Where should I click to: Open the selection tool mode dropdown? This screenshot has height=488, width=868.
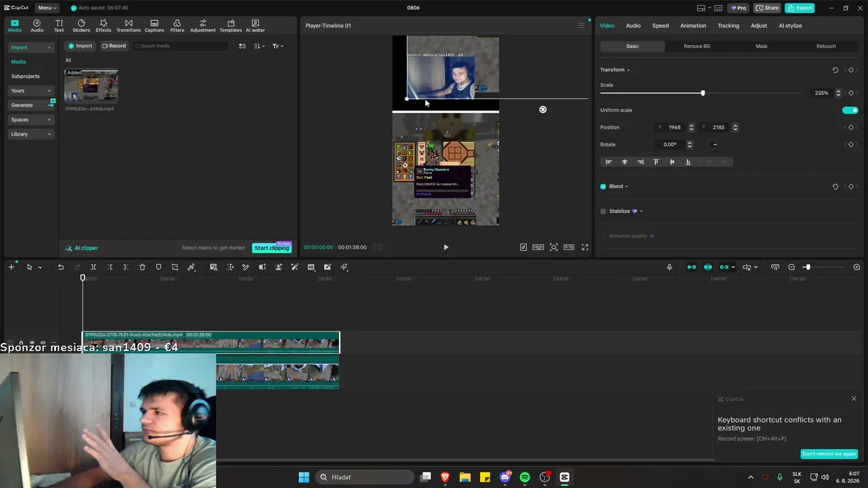pyautogui.click(x=40, y=268)
